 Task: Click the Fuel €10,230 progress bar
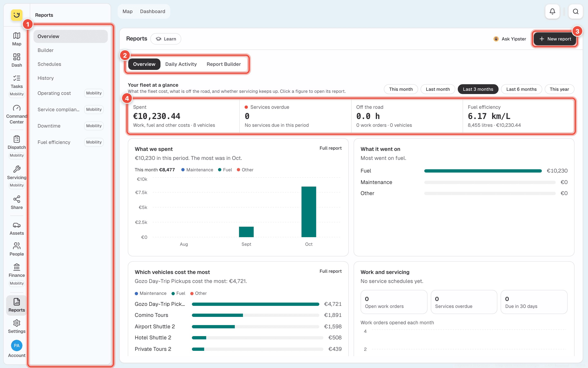(483, 171)
